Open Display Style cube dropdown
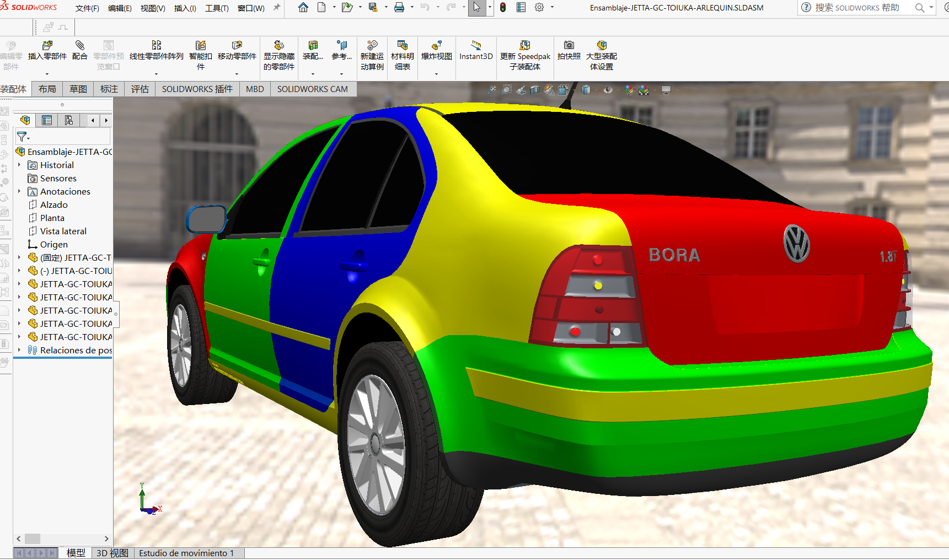Image resolution: width=949 pixels, height=560 pixels. (x=586, y=90)
